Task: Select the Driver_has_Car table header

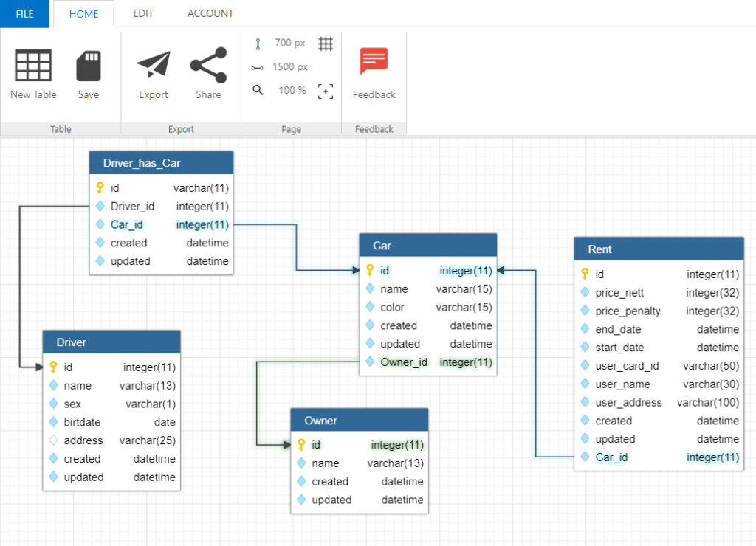Action: (x=162, y=163)
